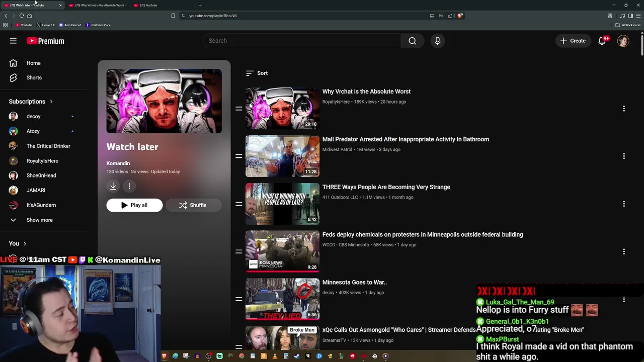Open 411 Outdoors LLC channel link
This screenshot has height=362, width=644.
(x=340, y=197)
